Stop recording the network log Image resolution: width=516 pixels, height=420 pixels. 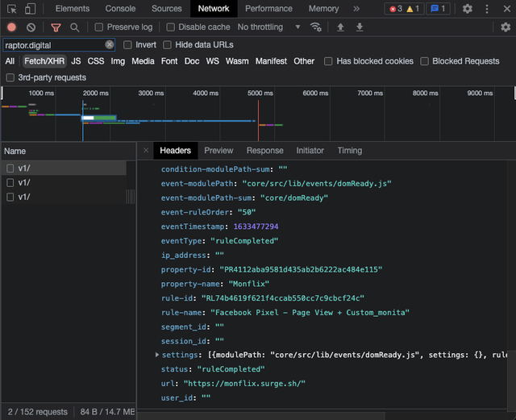pyautogui.click(x=11, y=27)
